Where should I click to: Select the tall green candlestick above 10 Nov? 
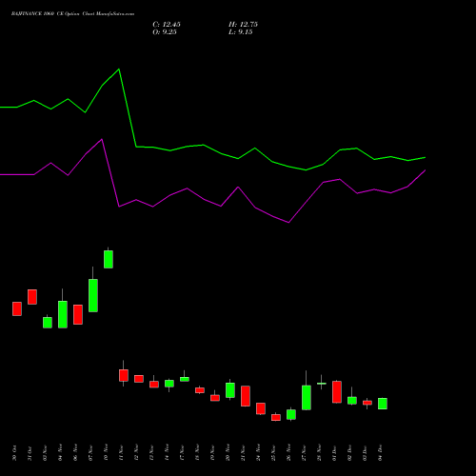click(x=109, y=259)
